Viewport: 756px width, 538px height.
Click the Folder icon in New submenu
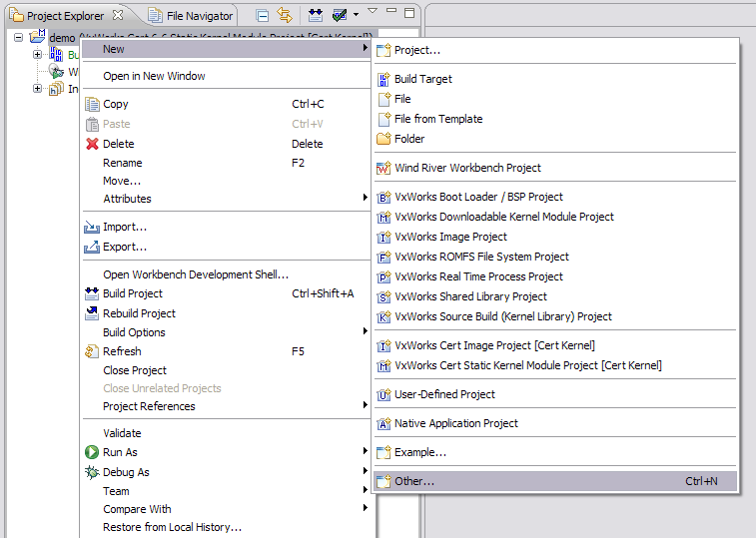(x=383, y=139)
